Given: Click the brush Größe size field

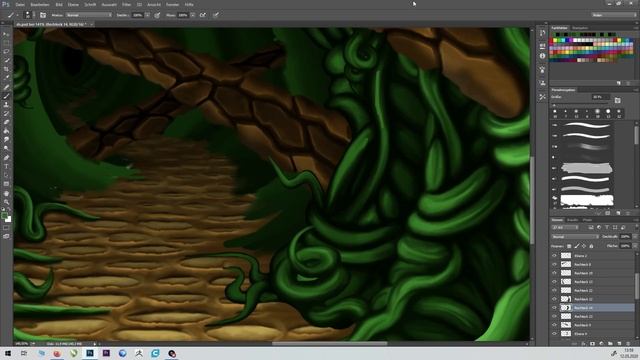Looking at the screenshot, I should pyautogui.click(x=600, y=97).
